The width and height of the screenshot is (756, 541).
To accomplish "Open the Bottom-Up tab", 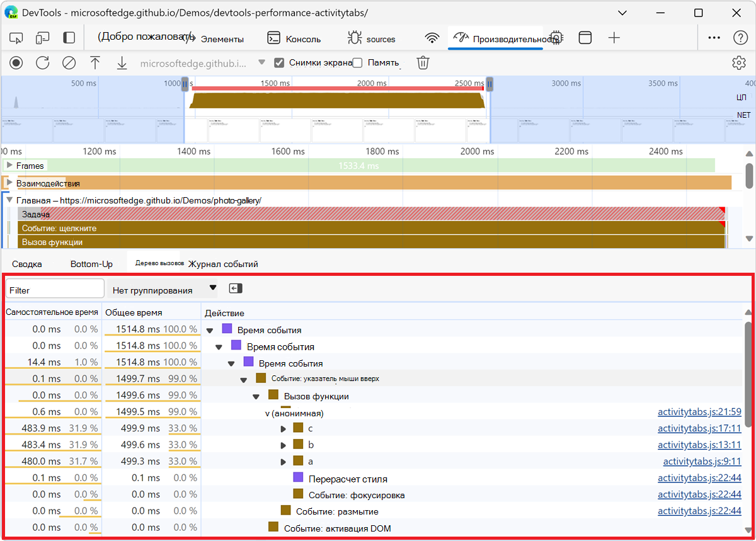I will pyautogui.click(x=91, y=264).
